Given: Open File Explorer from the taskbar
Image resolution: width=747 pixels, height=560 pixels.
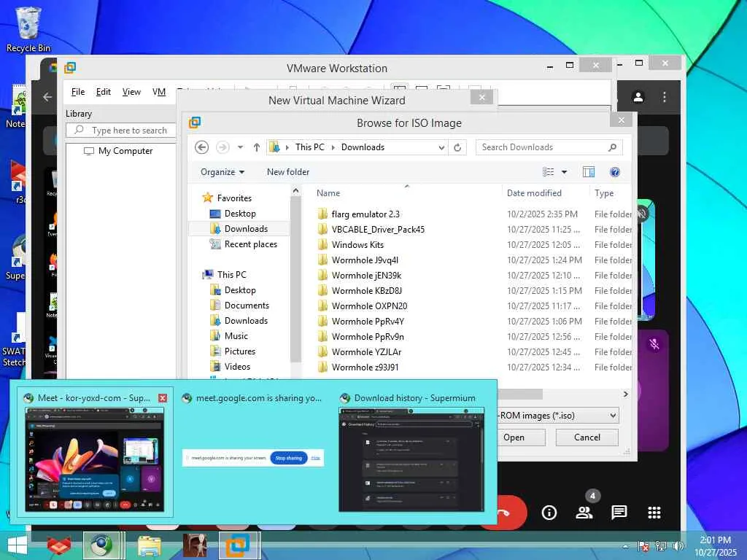Looking at the screenshot, I should [x=149, y=545].
